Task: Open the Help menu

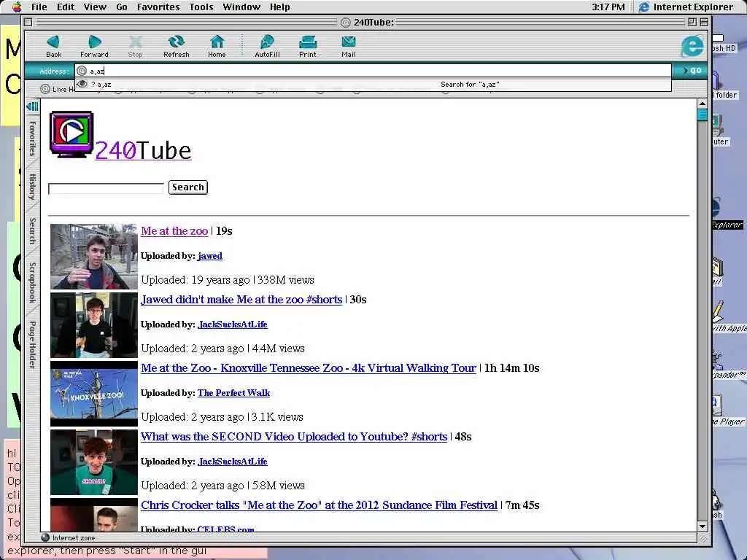Action: pyautogui.click(x=279, y=7)
